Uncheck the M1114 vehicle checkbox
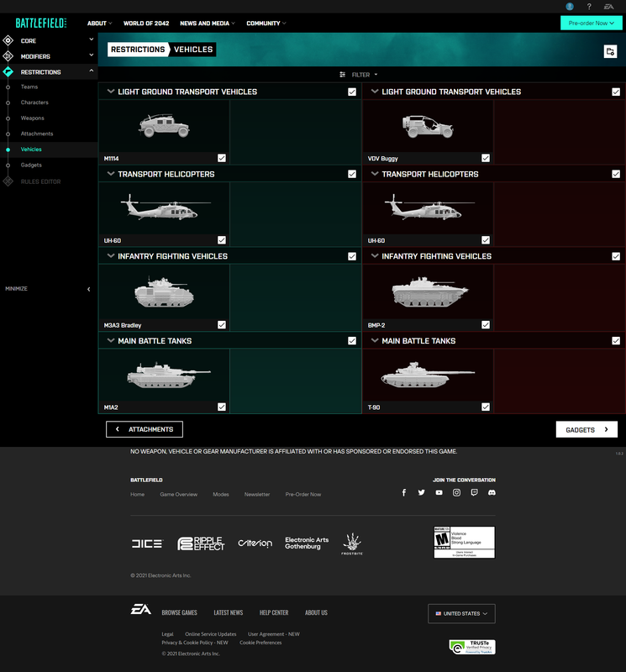 coord(222,158)
